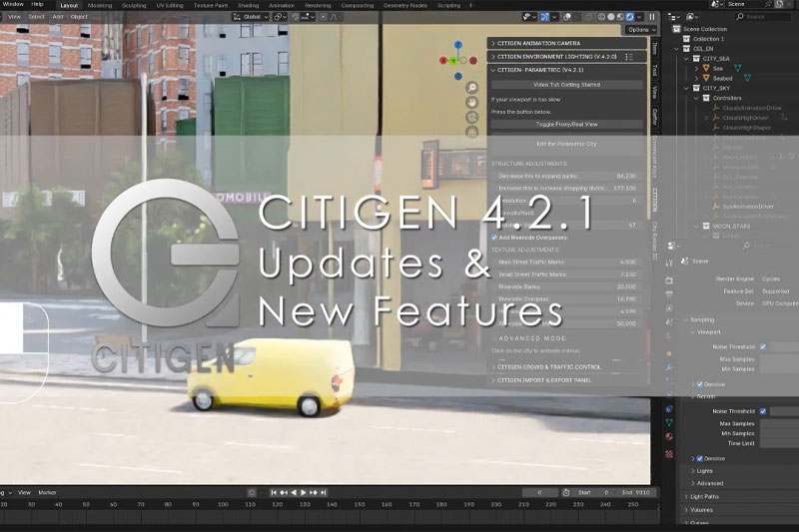Toggle the snapping magnet icon
The image size is (799, 532).
(296, 17)
